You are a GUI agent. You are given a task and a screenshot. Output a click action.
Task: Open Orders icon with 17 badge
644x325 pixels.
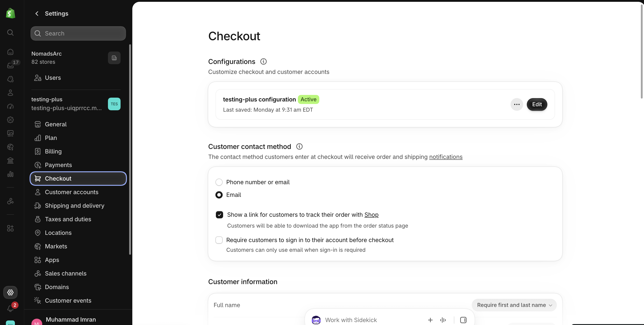click(10, 65)
